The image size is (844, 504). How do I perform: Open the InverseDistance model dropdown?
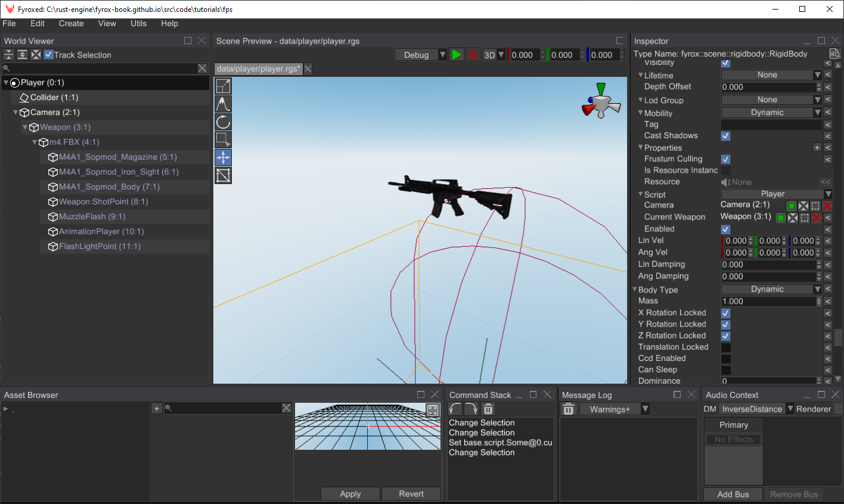[x=756, y=409]
